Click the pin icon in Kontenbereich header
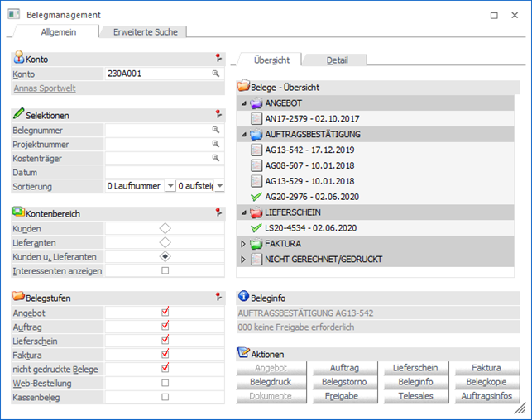 pyautogui.click(x=218, y=212)
